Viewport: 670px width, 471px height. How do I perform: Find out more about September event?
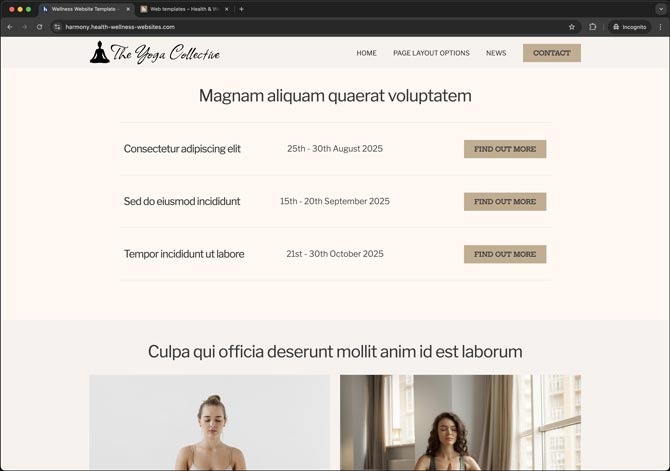pyautogui.click(x=505, y=201)
